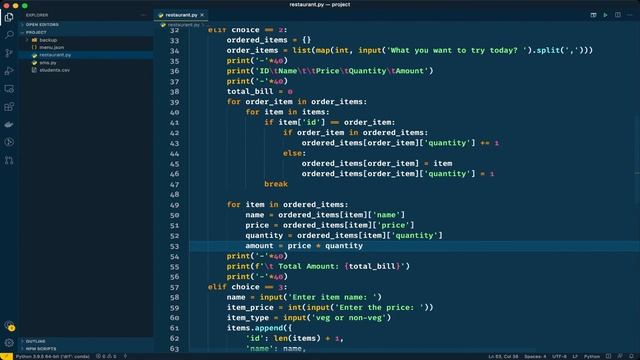Open the Extensions view icon

click(9, 107)
